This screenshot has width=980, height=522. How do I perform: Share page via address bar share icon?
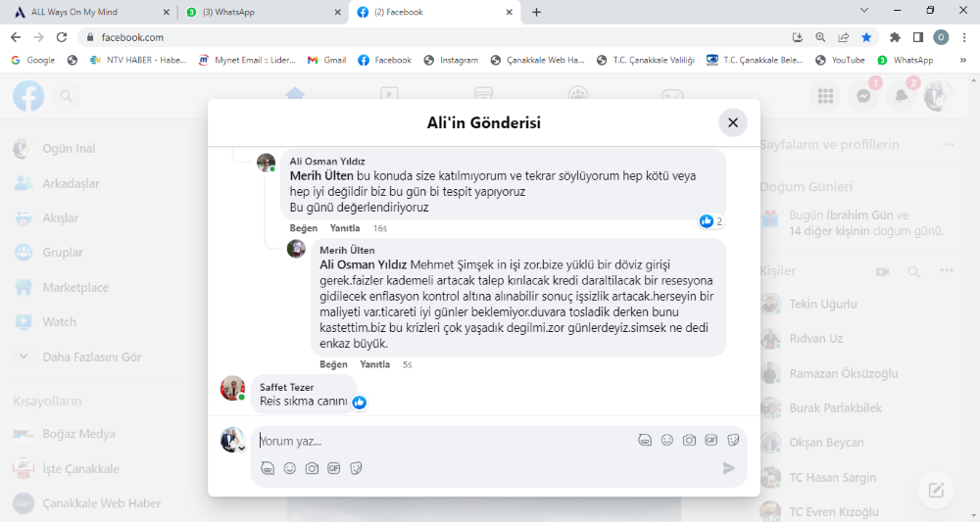pos(844,37)
